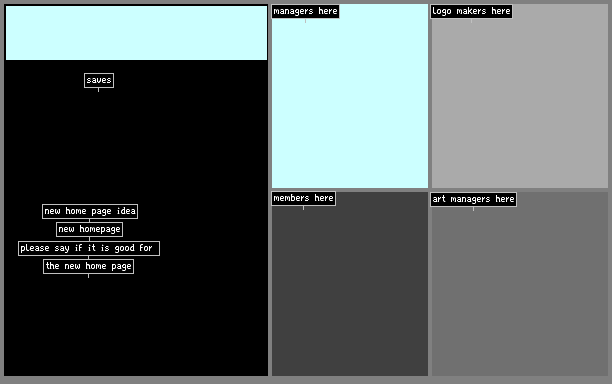
Task: Select the "new homepage" label
Action: click(x=89, y=229)
